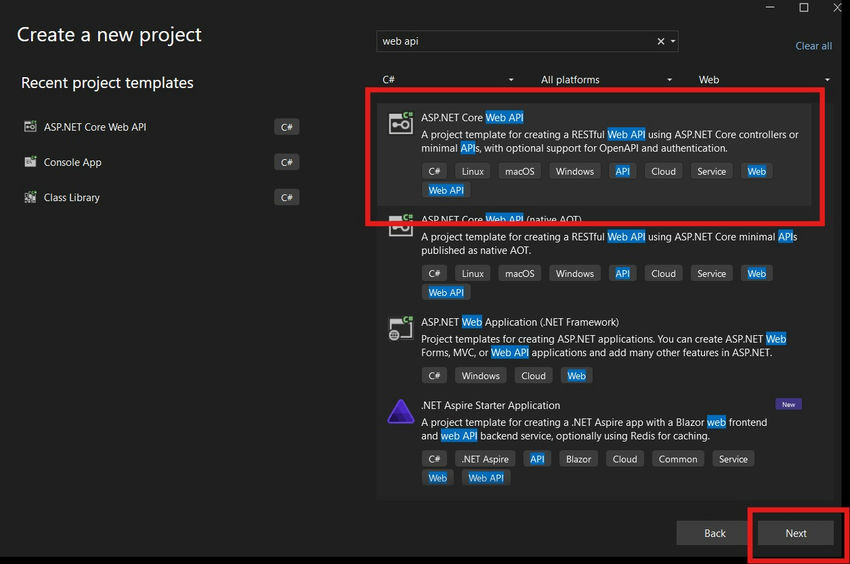Clear the search text with the X icon
The width and height of the screenshot is (850, 564).
pyautogui.click(x=660, y=42)
